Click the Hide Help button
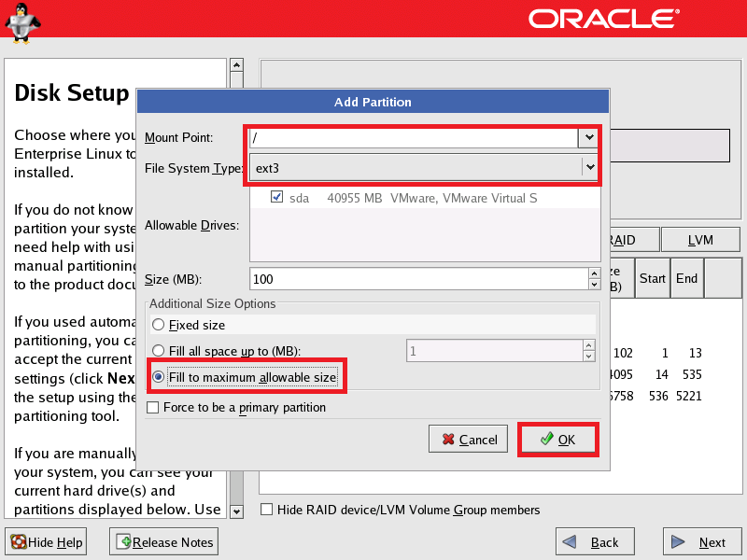Viewport: 747px width, 560px height. pyautogui.click(x=46, y=542)
